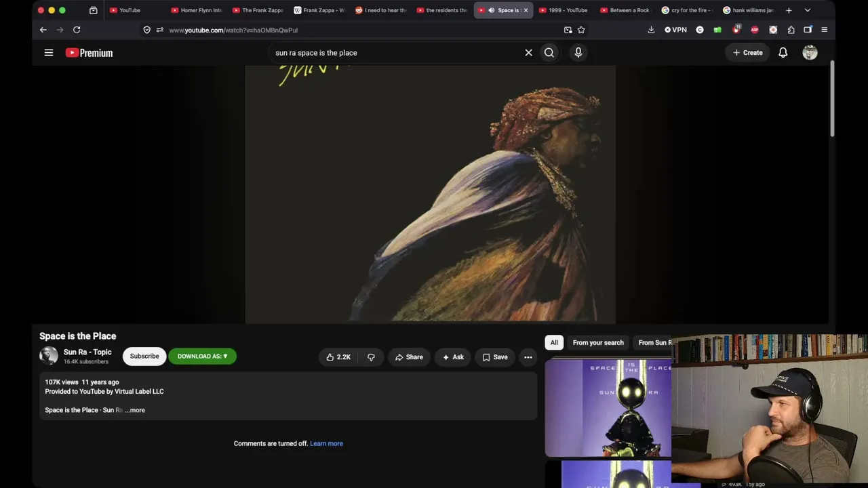Click the Create button

tap(747, 53)
